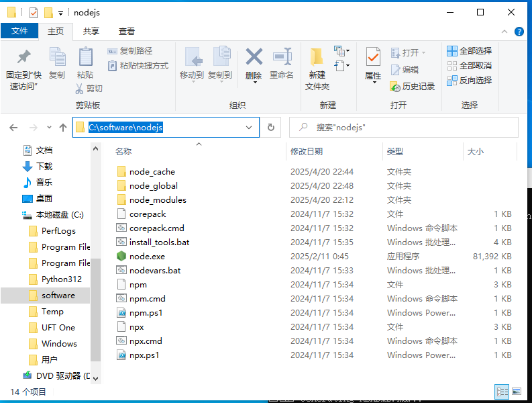Open the Help question mark icon

click(x=519, y=32)
